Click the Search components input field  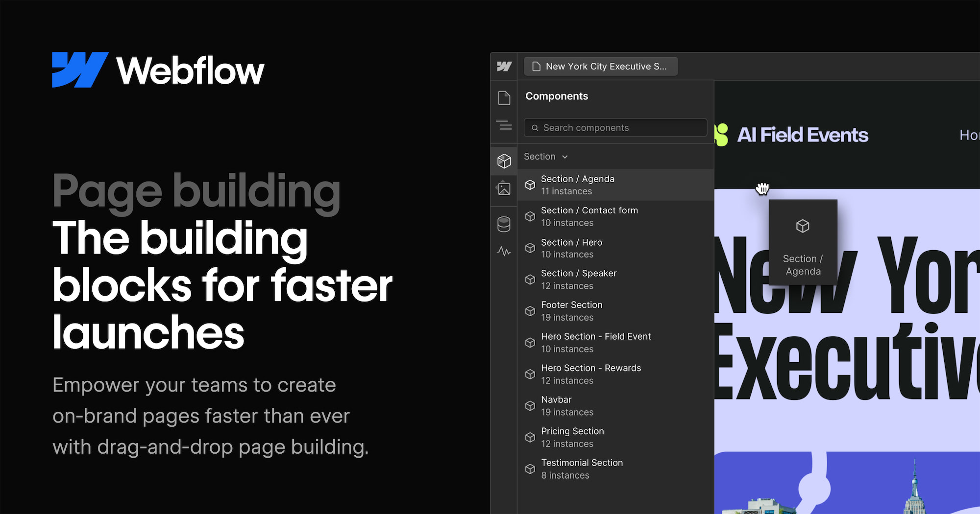coord(615,127)
